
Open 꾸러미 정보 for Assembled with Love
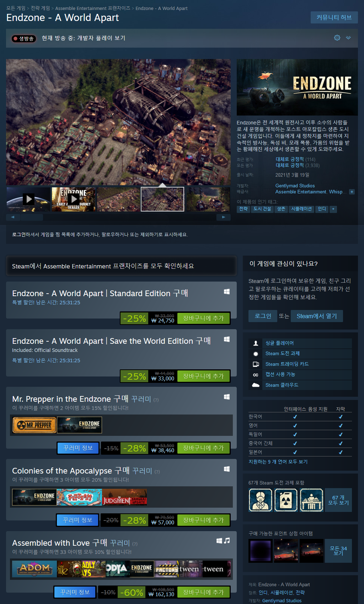click(75, 592)
